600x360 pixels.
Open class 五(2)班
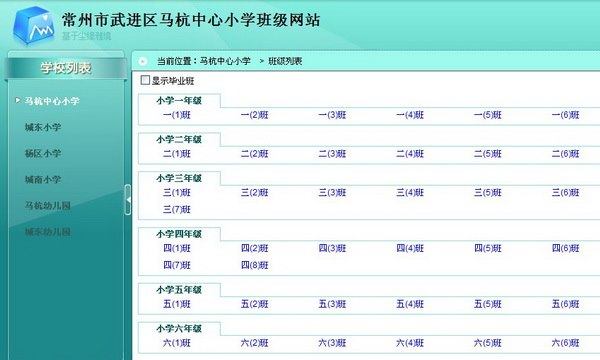[254, 305]
